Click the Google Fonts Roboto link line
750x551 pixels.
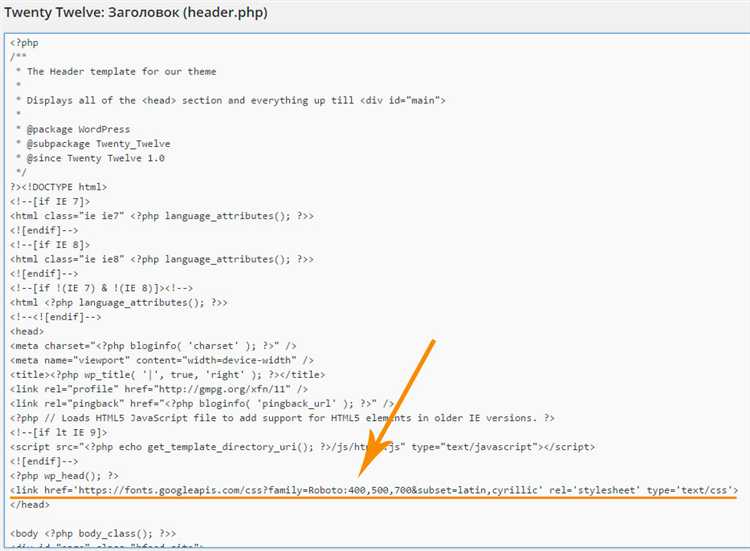click(x=374, y=490)
